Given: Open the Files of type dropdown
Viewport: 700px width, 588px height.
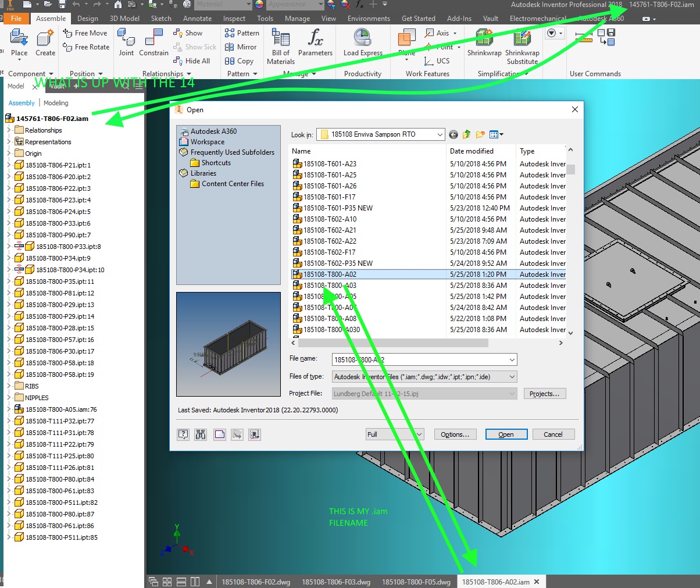Looking at the screenshot, I should [x=512, y=377].
